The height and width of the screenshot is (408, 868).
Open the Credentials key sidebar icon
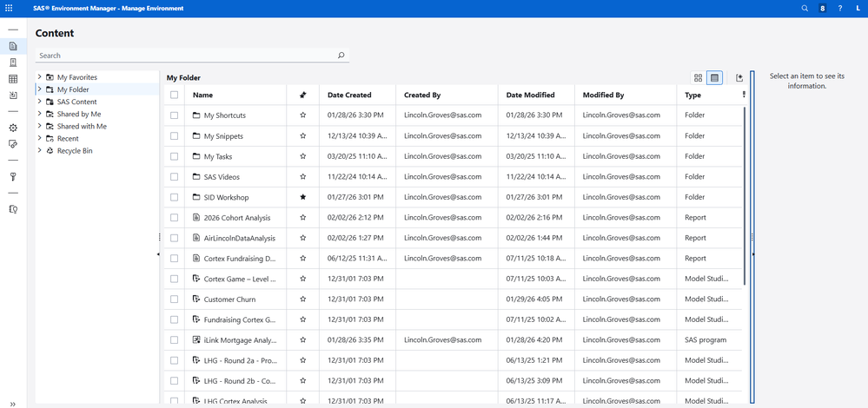click(x=13, y=176)
